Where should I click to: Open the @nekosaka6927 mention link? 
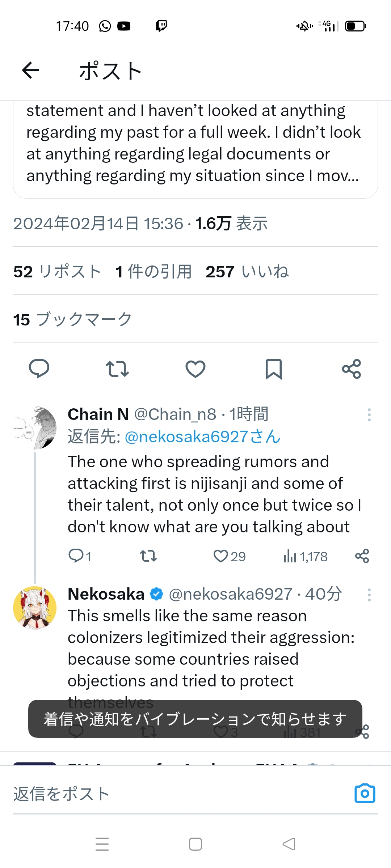coord(203,437)
